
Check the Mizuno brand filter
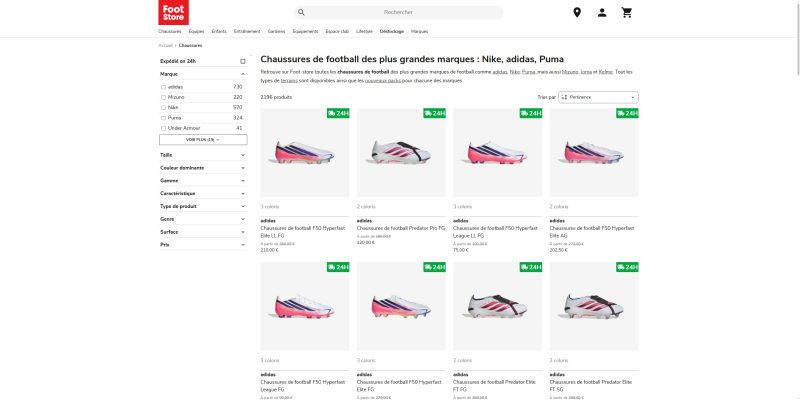point(163,97)
